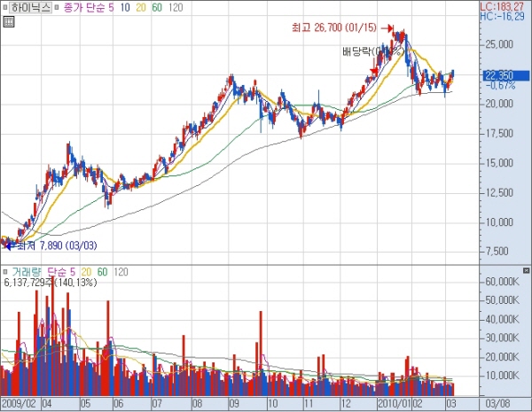The image size is (532, 412).
Task: Toggle the volume 20-day moving average
Action: [87, 270]
